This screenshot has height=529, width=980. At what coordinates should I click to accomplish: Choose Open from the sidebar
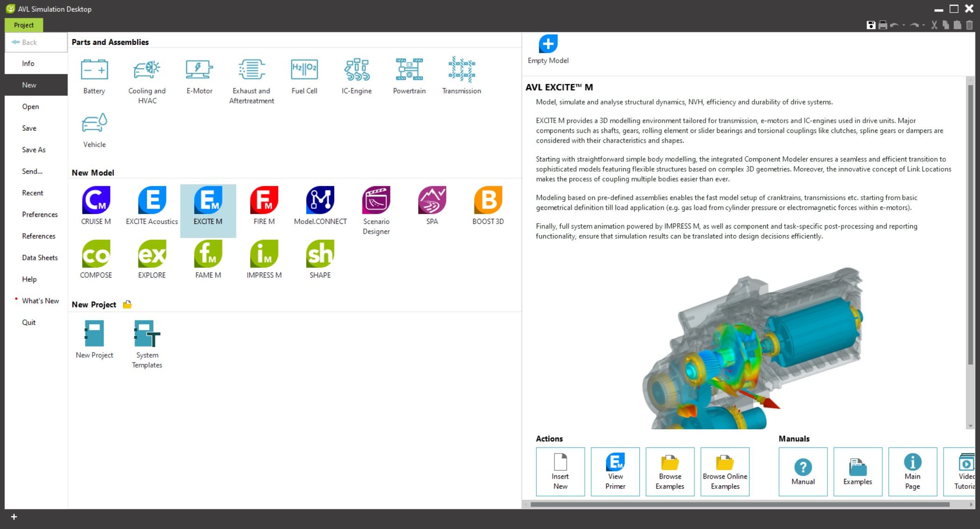click(x=36, y=106)
